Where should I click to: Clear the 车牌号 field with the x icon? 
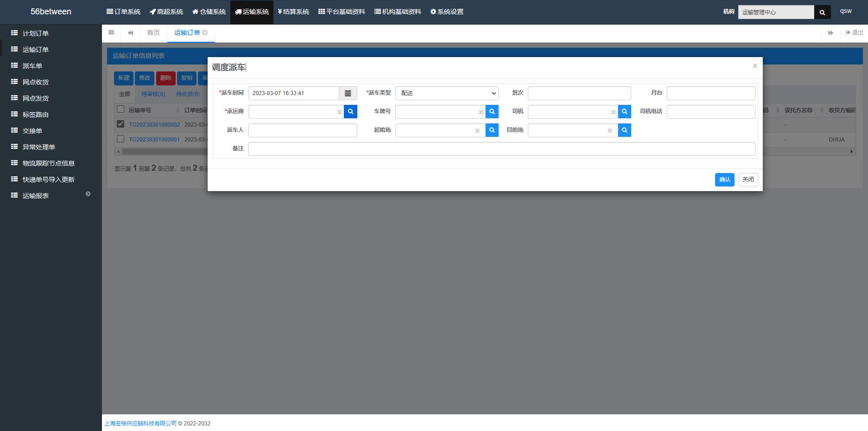click(x=481, y=112)
